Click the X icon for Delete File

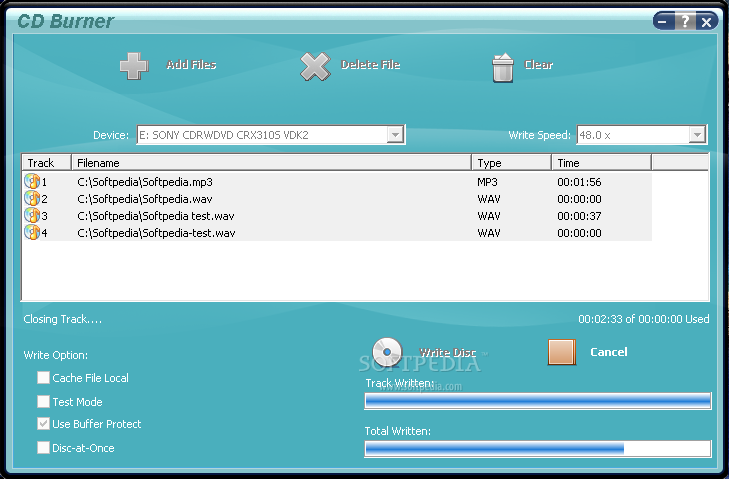[x=315, y=66]
